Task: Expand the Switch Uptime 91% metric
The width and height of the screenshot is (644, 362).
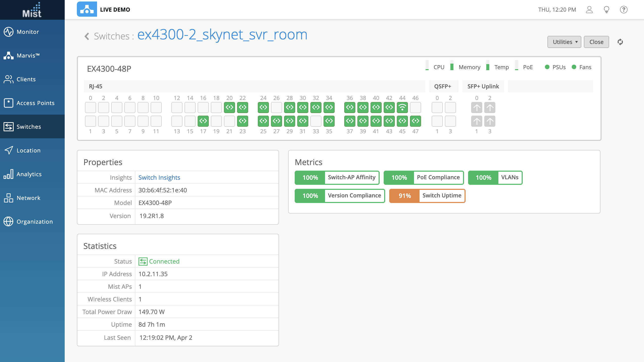Action: click(427, 196)
